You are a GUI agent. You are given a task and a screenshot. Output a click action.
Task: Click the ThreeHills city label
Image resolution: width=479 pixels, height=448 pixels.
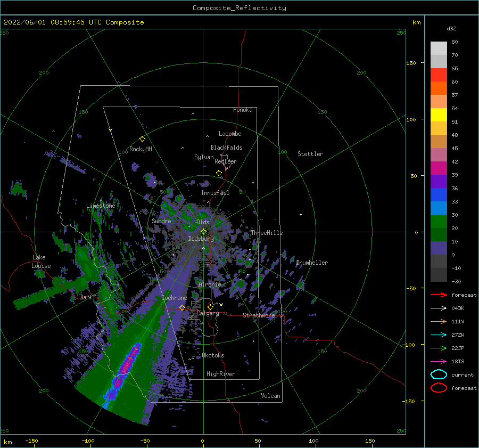(x=267, y=233)
